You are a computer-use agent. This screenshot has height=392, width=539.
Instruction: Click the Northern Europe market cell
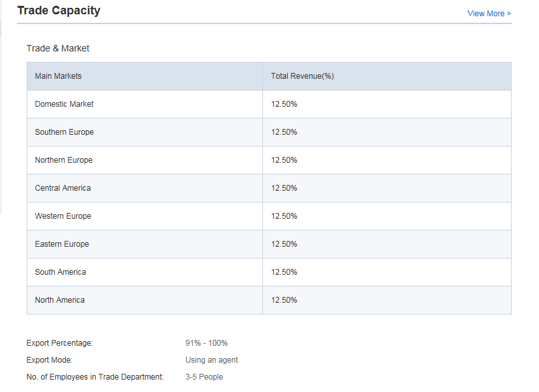pyautogui.click(x=64, y=160)
